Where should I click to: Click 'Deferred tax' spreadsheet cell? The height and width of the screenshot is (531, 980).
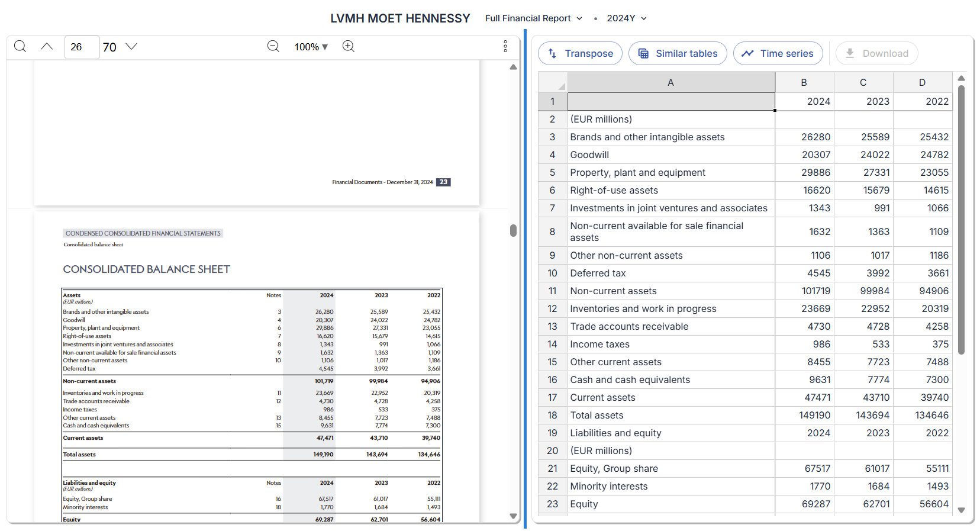671,273
